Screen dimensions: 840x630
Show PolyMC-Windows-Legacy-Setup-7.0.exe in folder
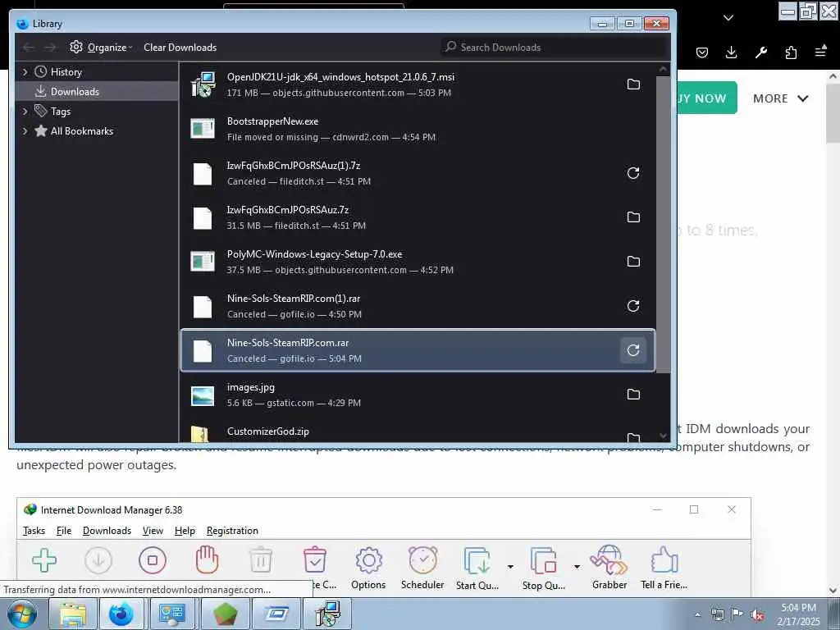[633, 262]
